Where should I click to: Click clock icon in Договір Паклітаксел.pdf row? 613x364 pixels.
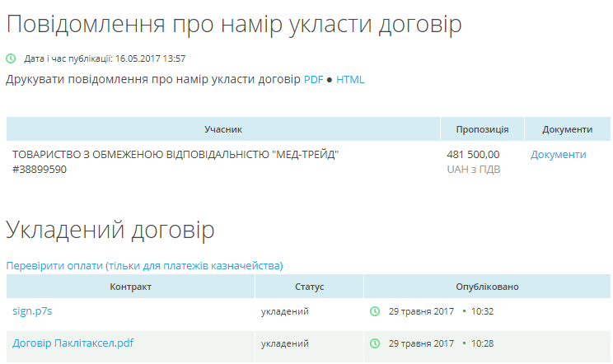pos(375,343)
